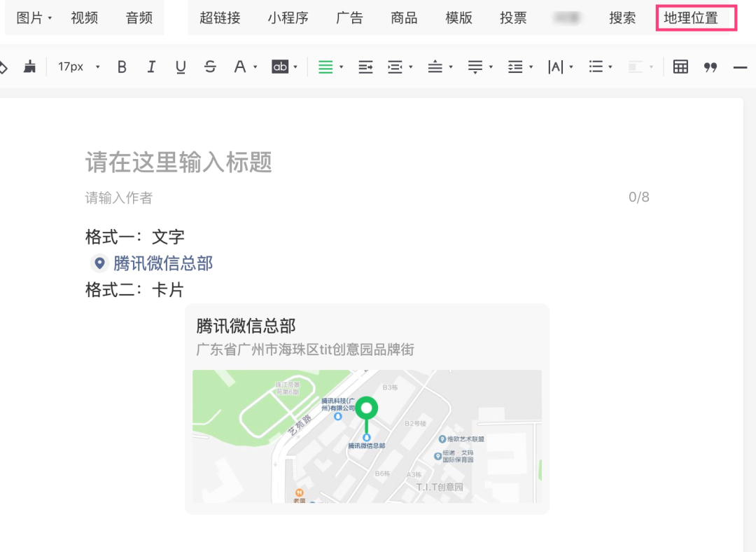The height and width of the screenshot is (552, 756).
Task: Click the 腾讯微信总部 location card title
Action: pyautogui.click(x=246, y=326)
